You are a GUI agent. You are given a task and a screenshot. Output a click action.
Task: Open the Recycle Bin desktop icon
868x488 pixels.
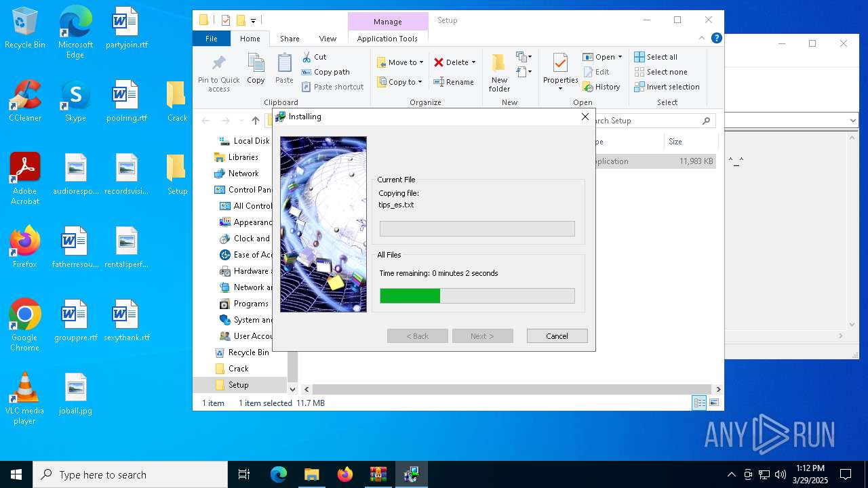tap(25, 28)
